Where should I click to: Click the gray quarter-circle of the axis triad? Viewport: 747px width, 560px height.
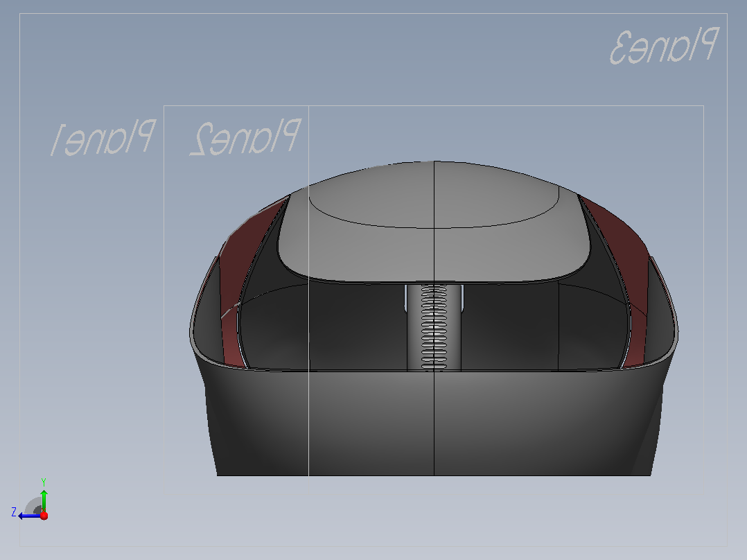[x=33, y=506]
